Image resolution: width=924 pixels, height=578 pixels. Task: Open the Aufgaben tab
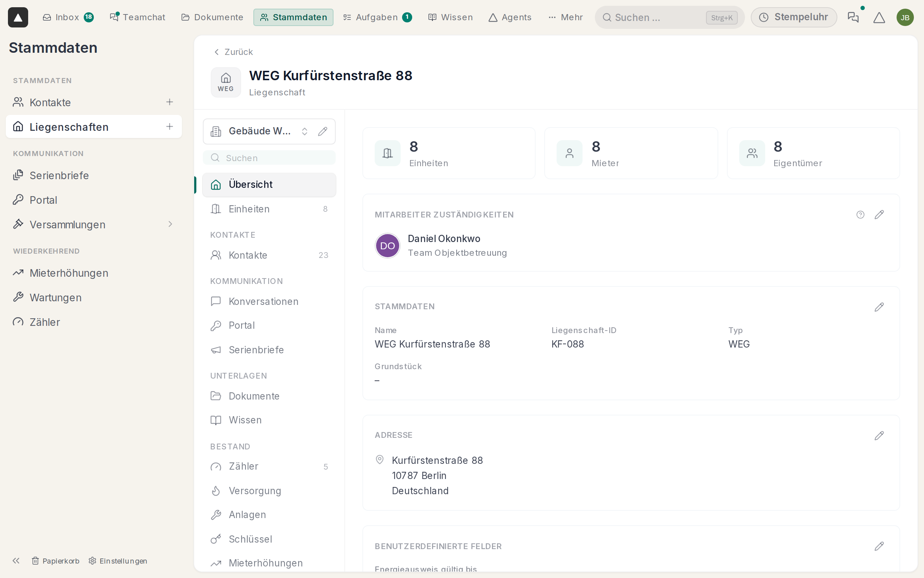377,17
